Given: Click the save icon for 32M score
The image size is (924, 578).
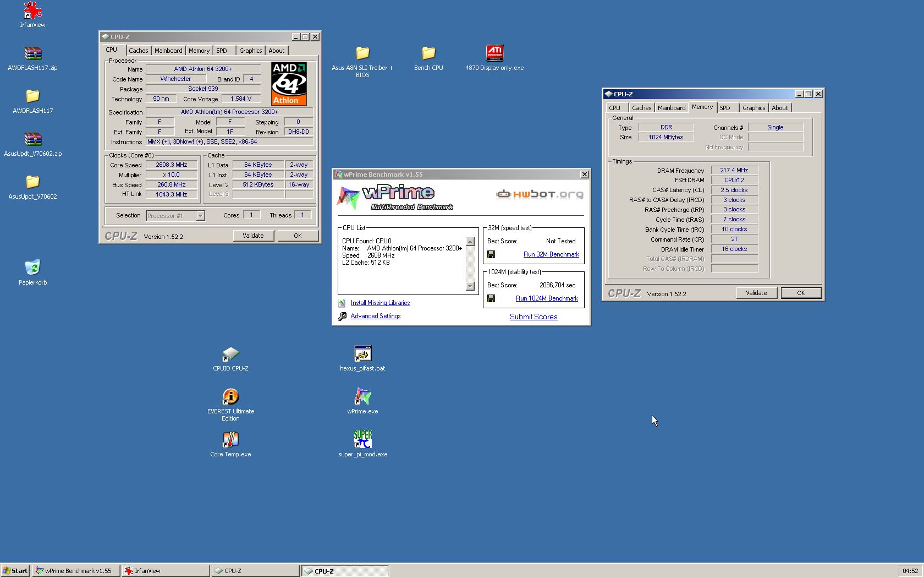Looking at the screenshot, I should [x=491, y=254].
